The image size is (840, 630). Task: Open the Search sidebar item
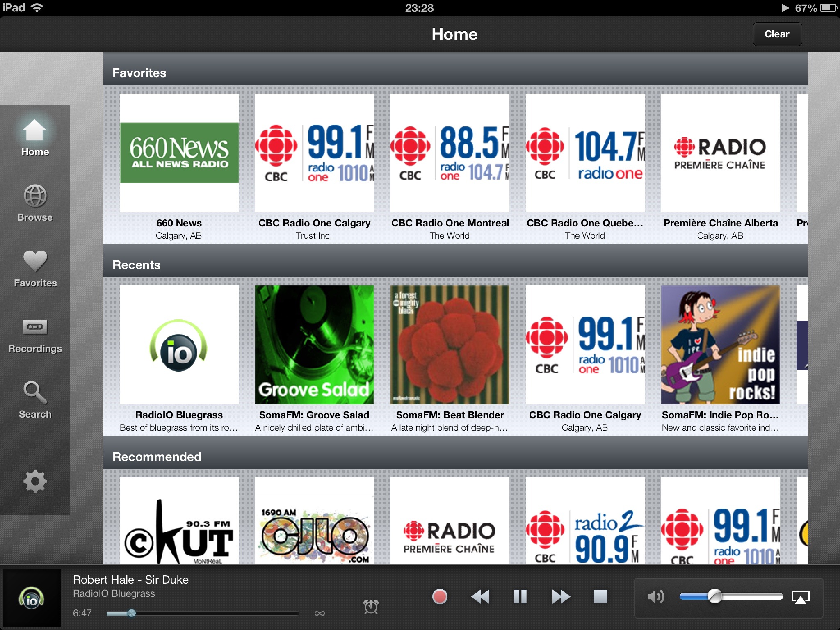tap(35, 400)
